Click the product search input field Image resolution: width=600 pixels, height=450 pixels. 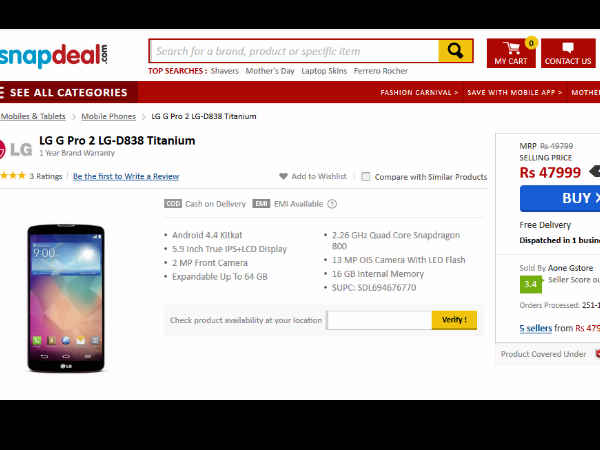point(295,51)
